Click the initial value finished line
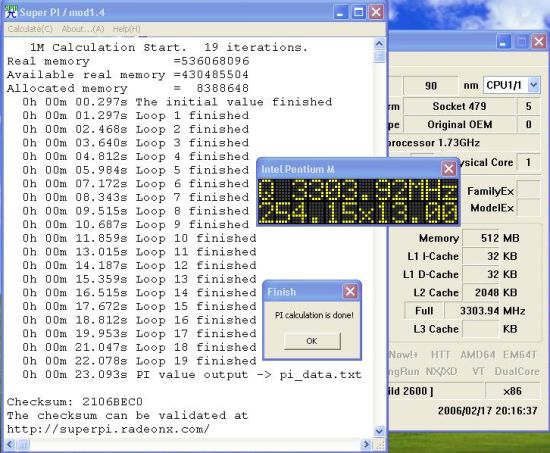 click(x=177, y=102)
